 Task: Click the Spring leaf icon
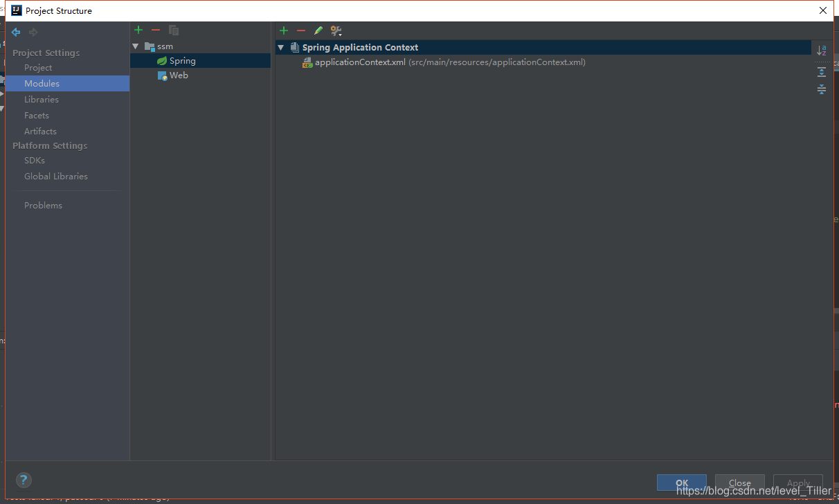[162, 61]
